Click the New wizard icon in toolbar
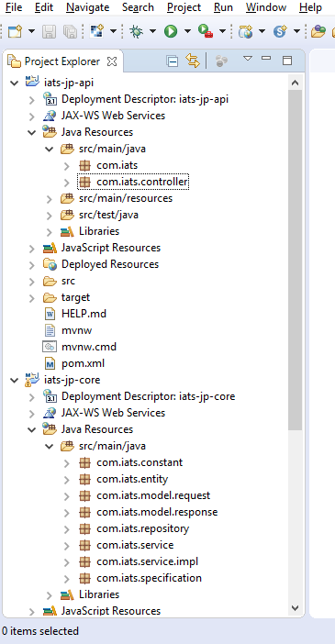The width and height of the screenshot is (335, 644). [x=15, y=31]
